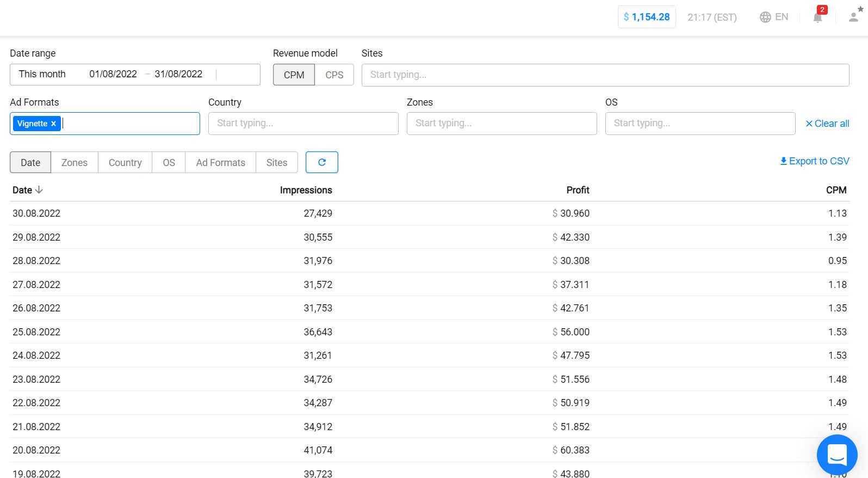
Task: Click the account balance $1,154.28
Action: (x=647, y=17)
